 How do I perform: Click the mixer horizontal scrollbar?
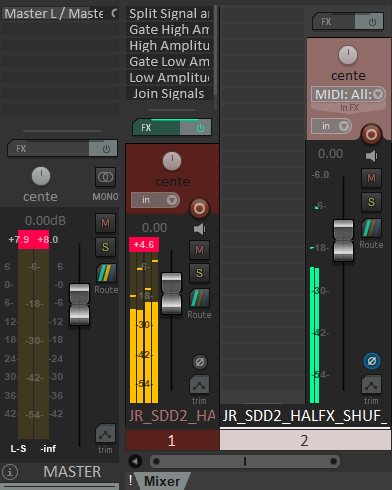tap(245, 461)
